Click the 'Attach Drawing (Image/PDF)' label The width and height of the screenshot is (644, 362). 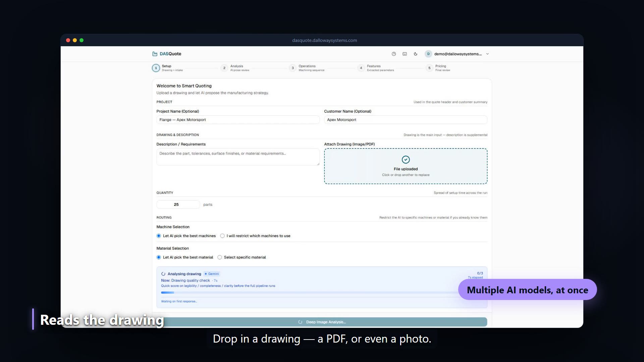(349, 144)
